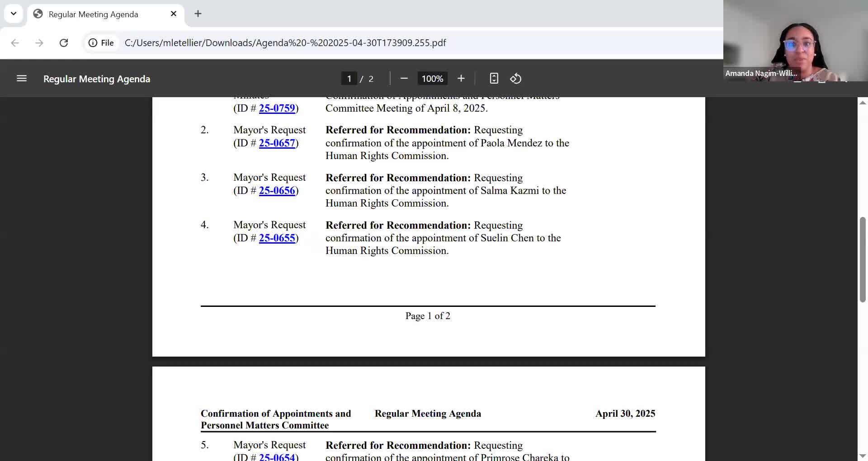Image resolution: width=868 pixels, height=461 pixels.
Task: Open agenda item link 25-0656
Action: point(277,191)
